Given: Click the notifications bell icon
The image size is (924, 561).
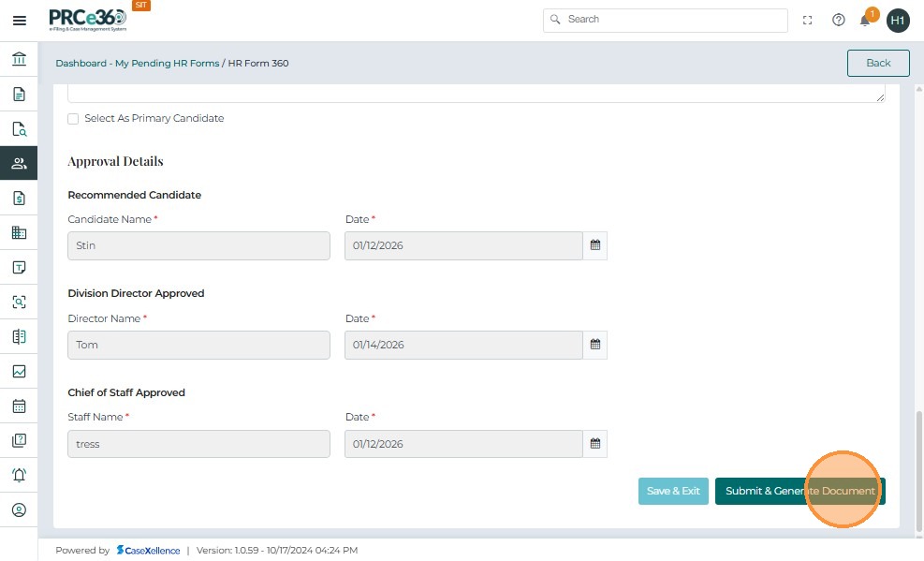Looking at the screenshot, I should (x=865, y=20).
